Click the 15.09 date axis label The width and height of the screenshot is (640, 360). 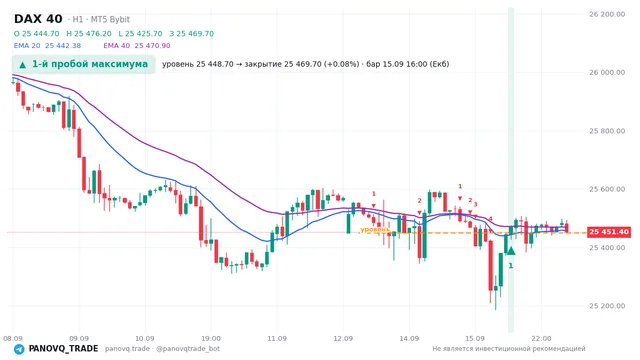[x=475, y=338]
